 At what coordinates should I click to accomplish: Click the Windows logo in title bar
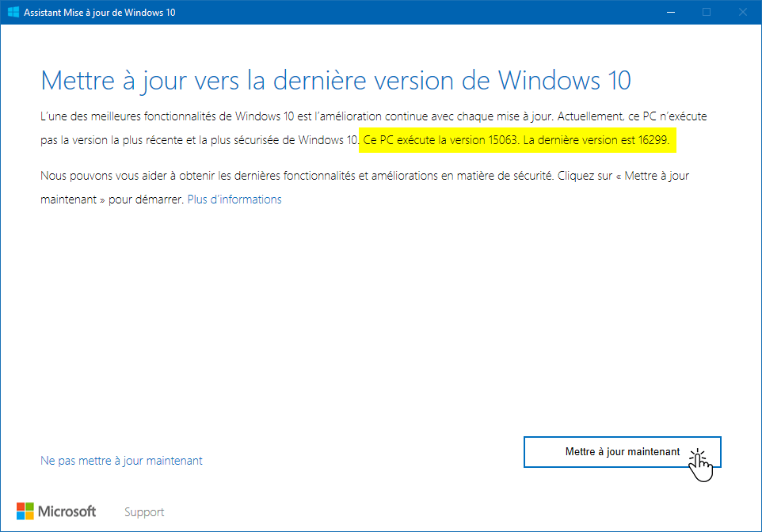[x=13, y=12]
